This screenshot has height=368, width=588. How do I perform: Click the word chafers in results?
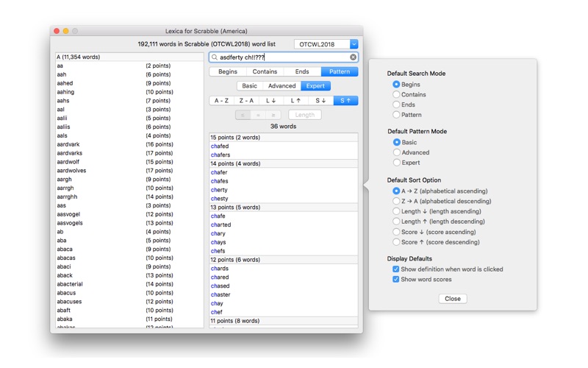click(220, 155)
